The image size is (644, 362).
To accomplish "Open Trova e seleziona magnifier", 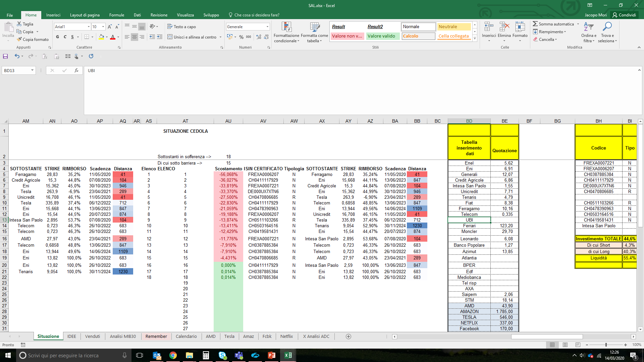I will tap(607, 32).
